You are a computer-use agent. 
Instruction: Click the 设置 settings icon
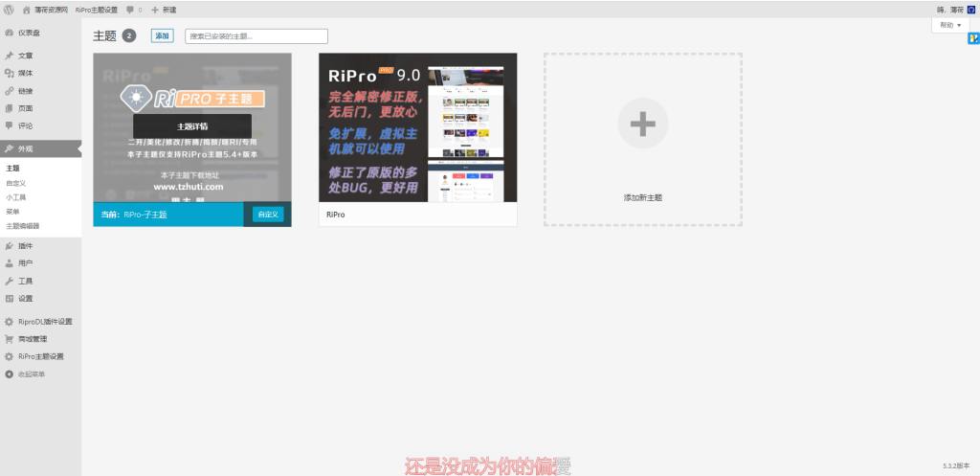[x=9, y=299]
